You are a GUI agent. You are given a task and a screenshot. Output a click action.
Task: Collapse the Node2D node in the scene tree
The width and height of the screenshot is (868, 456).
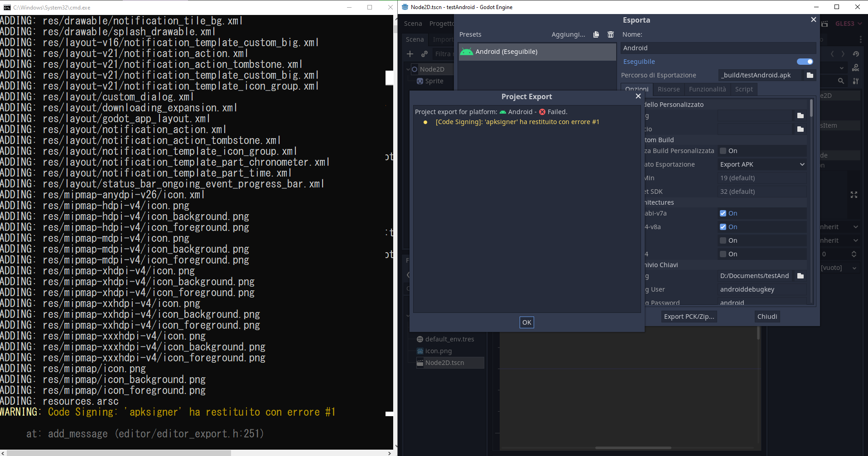408,69
